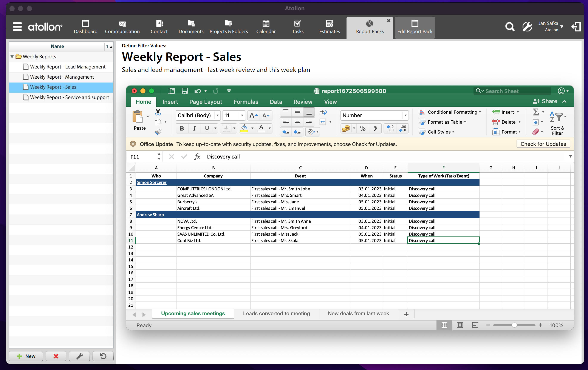Open Projects & Folders
The height and width of the screenshot is (370, 588).
coord(229,27)
